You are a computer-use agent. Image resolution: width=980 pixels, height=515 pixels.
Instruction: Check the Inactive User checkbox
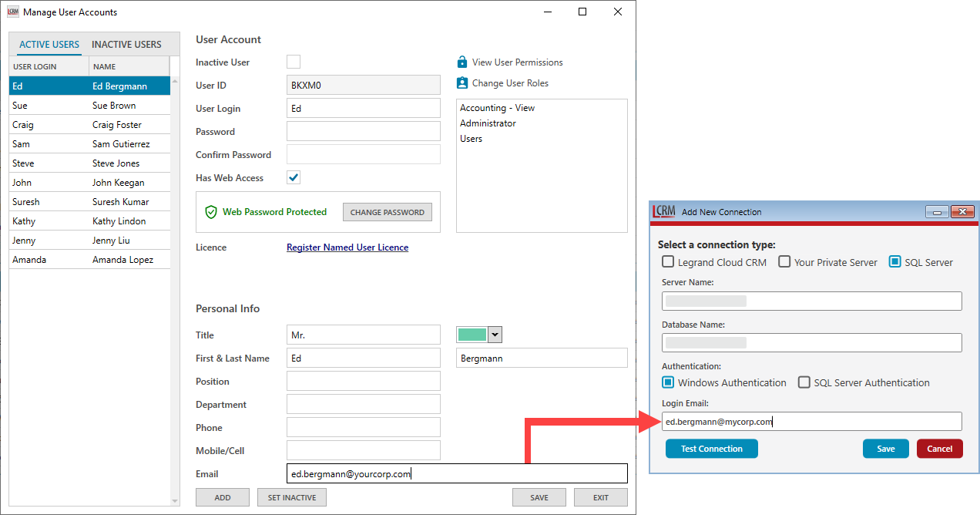[293, 62]
